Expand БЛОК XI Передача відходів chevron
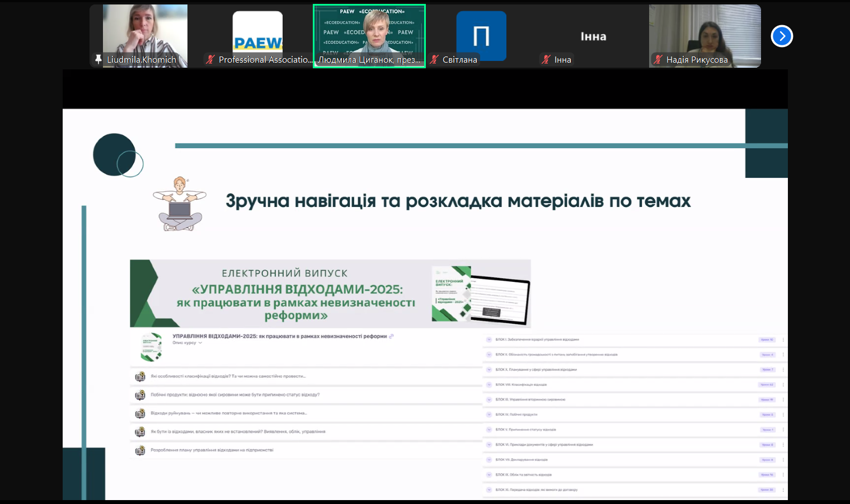Screen dimensions: 850x504 pos(489,489)
